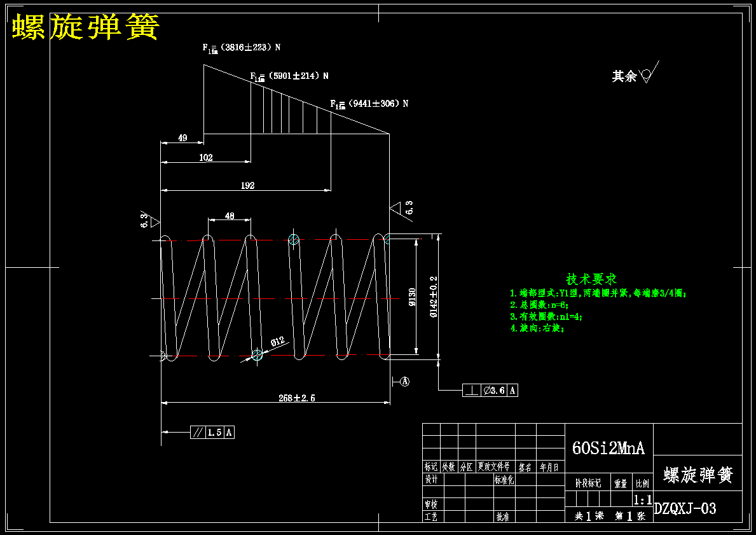Select the 阶段标记 cell in title block
The height and width of the screenshot is (535, 756).
(x=588, y=483)
